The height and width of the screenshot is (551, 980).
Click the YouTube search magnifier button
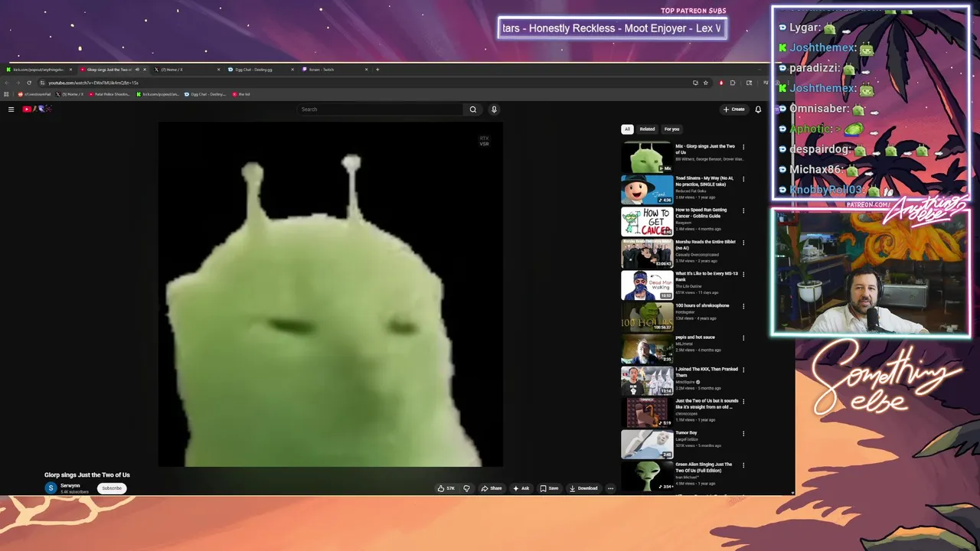pyautogui.click(x=473, y=109)
